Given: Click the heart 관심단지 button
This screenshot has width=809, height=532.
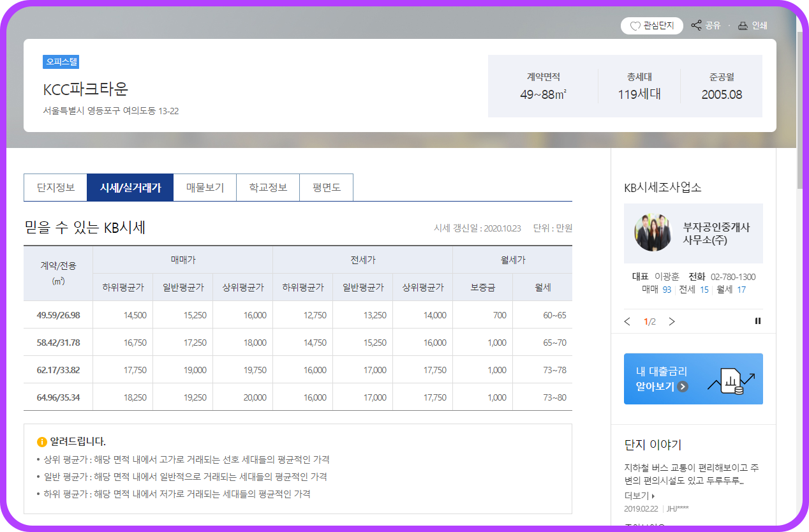Looking at the screenshot, I should pyautogui.click(x=651, y=26).
